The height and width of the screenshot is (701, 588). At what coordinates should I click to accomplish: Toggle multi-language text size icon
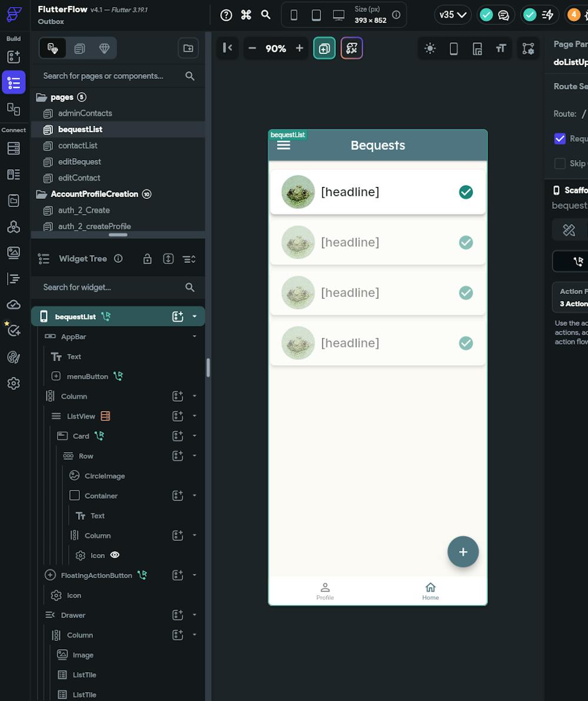click(501, 48)
